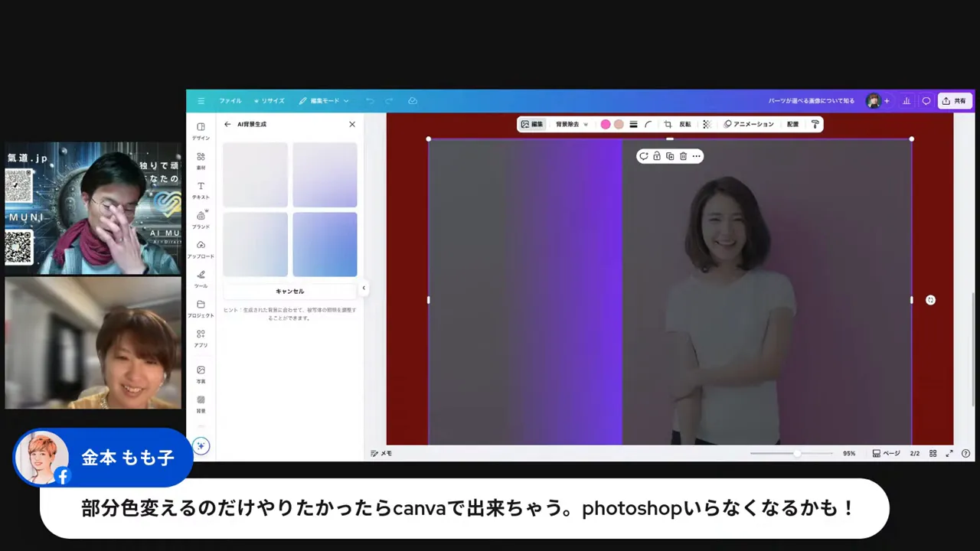Delete the selected image via trash icon
The height and width of the screenshot is (551, 980).
click(x=683, y=156)
